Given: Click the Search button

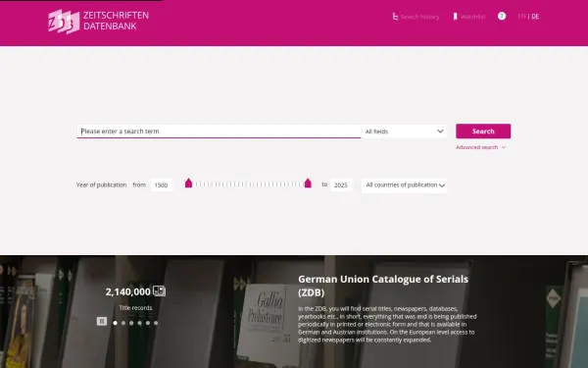Looking at the screenshot, I should point(483,131).
